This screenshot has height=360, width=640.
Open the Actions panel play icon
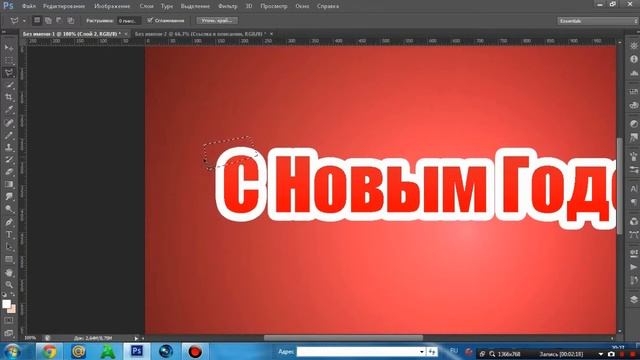[633, 267]
